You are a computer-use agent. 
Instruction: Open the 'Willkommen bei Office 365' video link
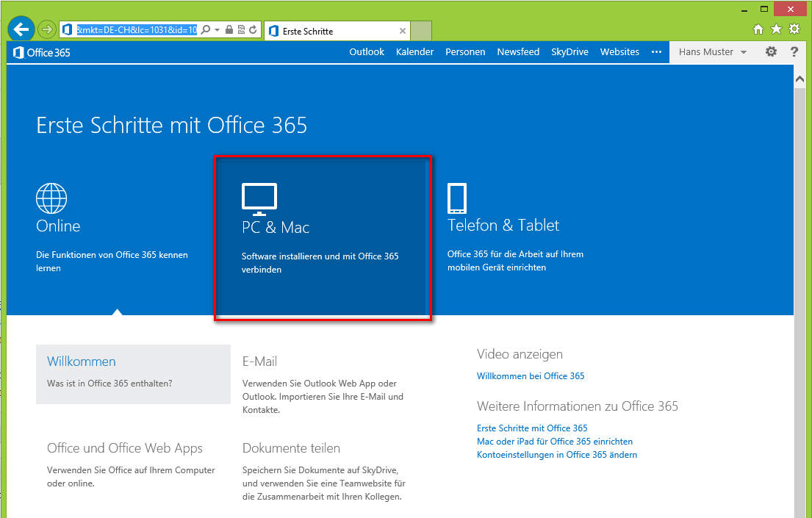[531, 376]
